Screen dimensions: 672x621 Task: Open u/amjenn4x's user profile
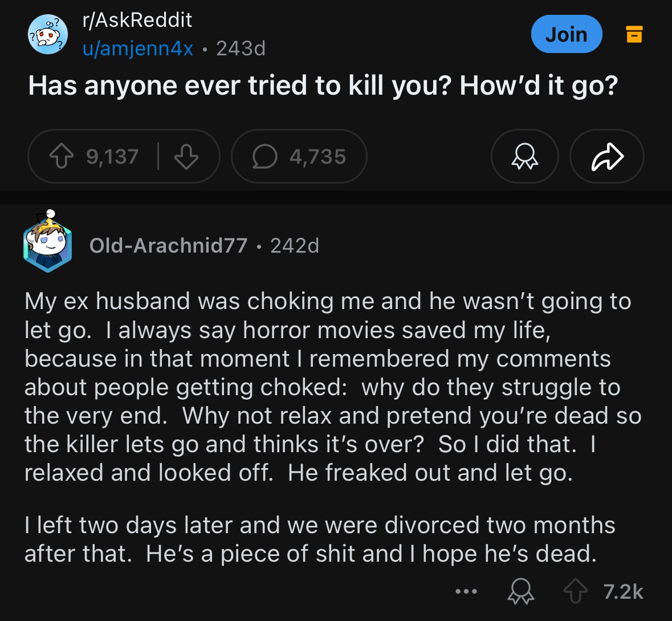click(x=138, y=48)
